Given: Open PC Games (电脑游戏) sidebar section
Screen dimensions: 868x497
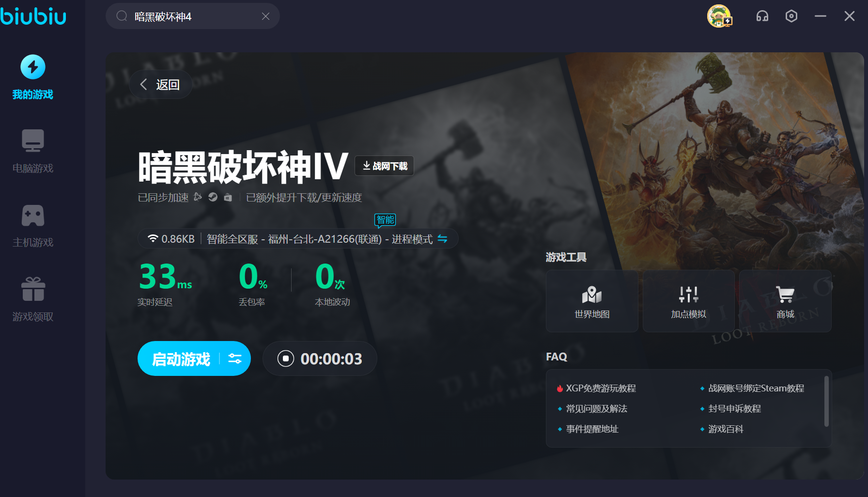Looking at the screenshot, I should point(33,151).
